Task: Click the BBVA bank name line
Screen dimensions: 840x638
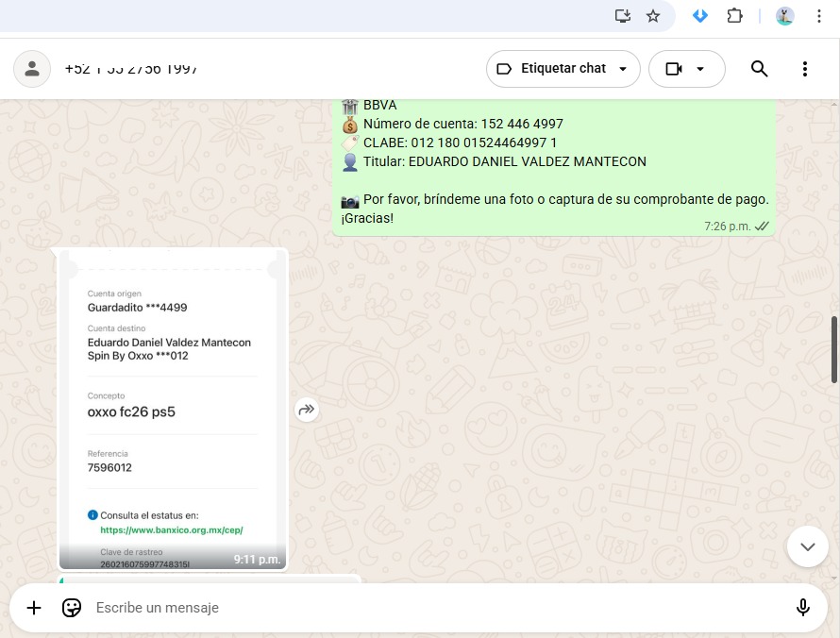Action: [x=379, y=105]
